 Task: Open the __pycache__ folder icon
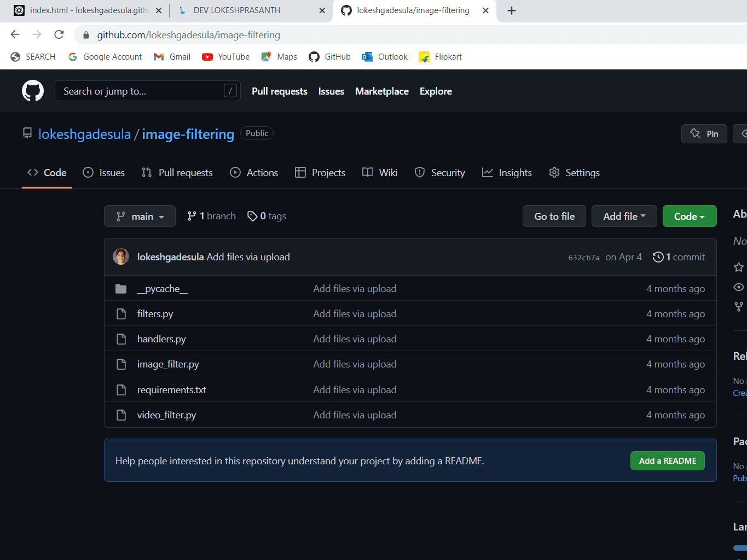pyautogui.click(x=121, y=289)
